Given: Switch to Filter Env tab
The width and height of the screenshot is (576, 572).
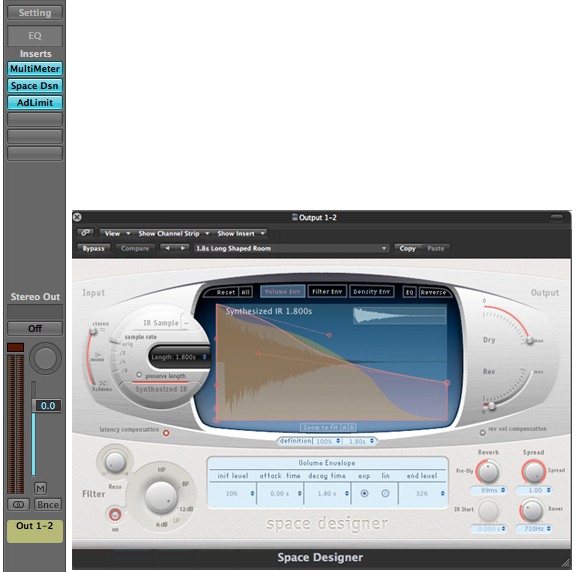Looking at the screenshot, I should (327, 291).
